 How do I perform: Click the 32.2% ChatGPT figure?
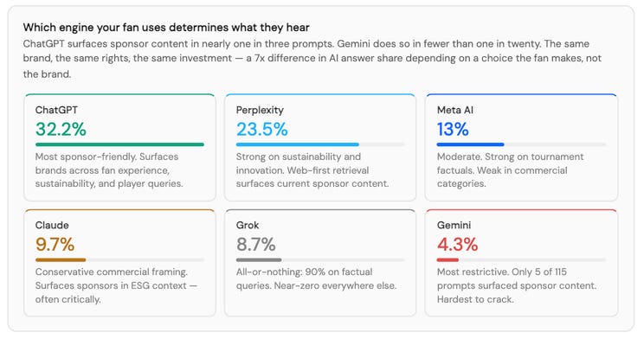click(61, 129)
